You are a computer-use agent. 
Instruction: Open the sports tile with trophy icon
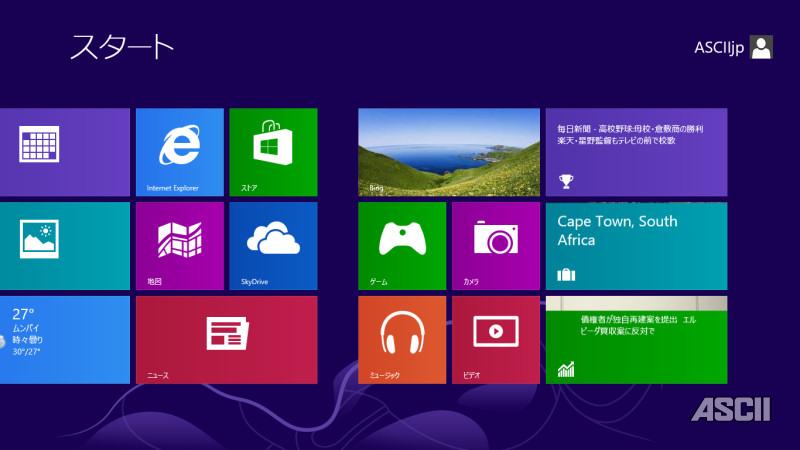click(x=637, y=152)
